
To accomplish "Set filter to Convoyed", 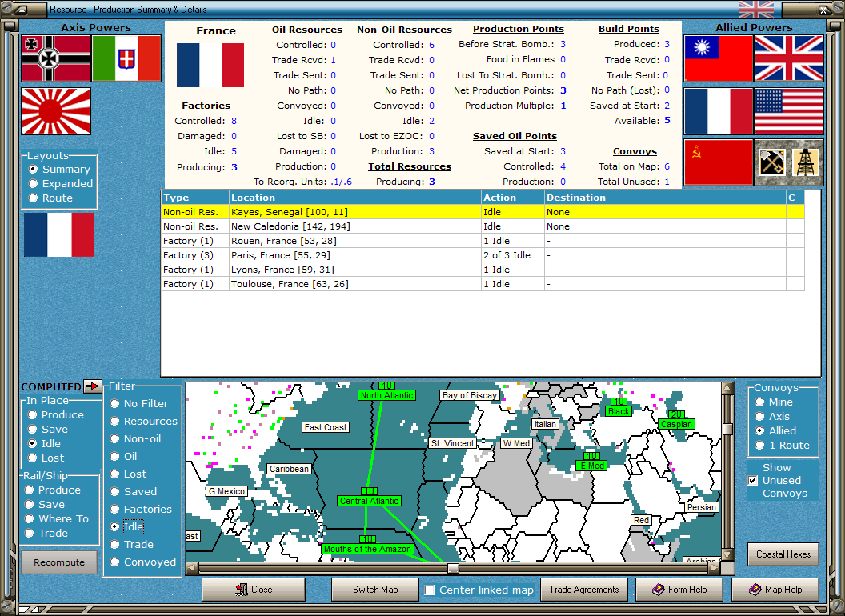I will pyautogui.click(x=142, y=562).
